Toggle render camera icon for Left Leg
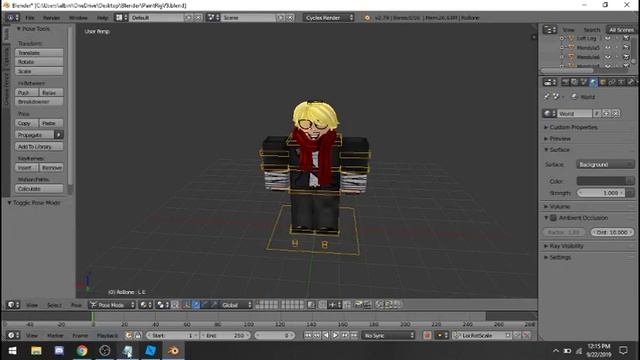The image size is (640, 360). (x=626, y=38)
